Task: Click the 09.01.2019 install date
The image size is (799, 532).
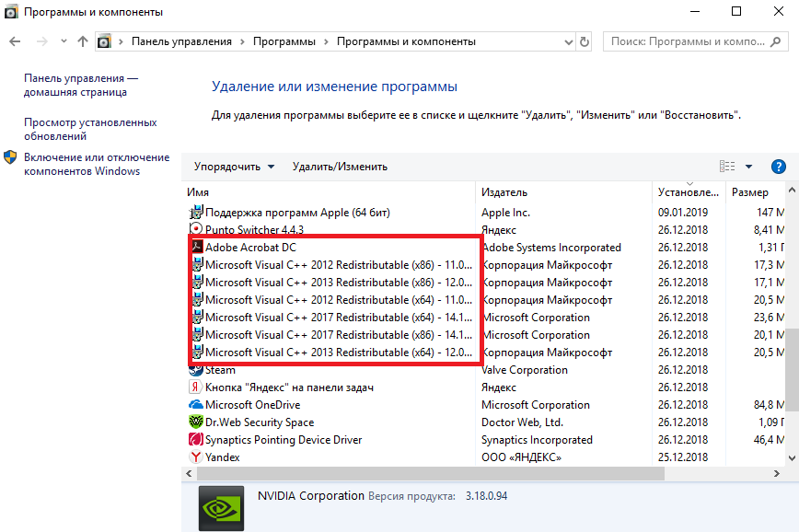Action: [683, 212]
